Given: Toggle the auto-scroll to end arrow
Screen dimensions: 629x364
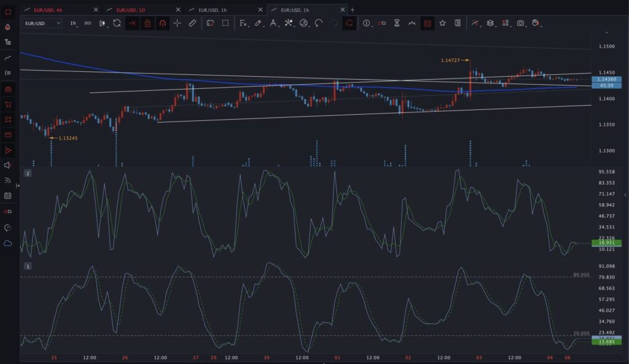Looking at the screenshot, I should 132,23.
